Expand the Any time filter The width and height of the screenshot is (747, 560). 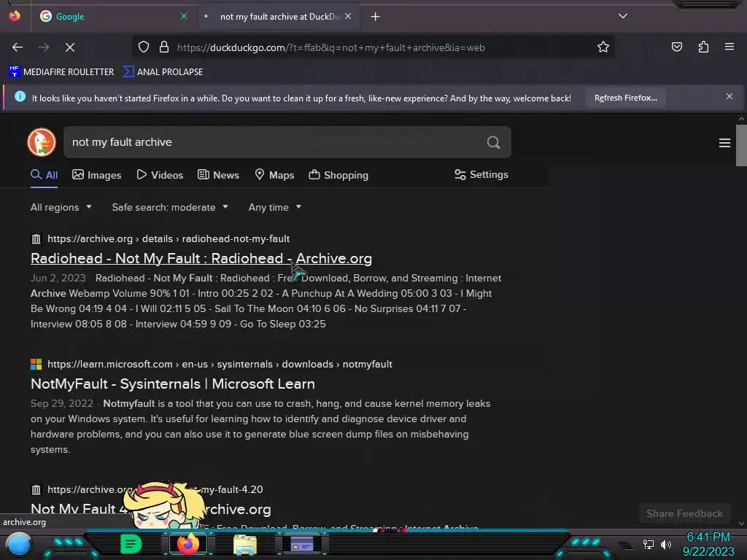point(275,207)
